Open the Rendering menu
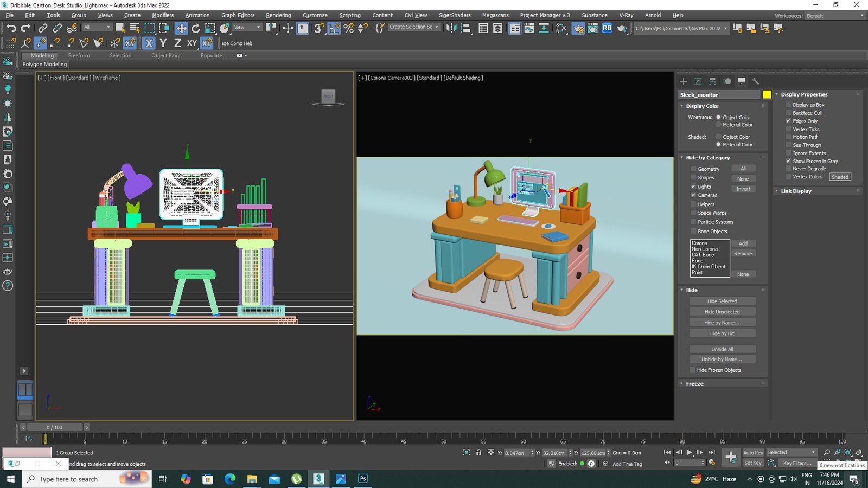The image size is (868, 488). [278, 15]
